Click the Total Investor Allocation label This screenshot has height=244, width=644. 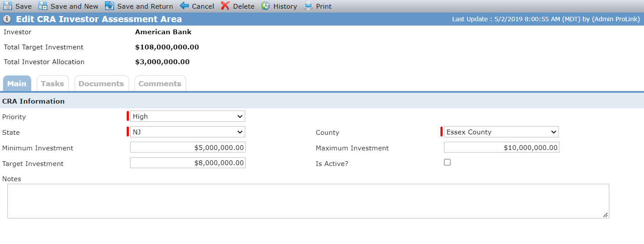44,62
